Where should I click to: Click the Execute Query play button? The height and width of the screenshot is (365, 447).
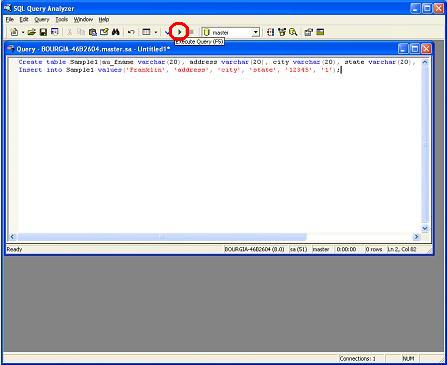179,32
